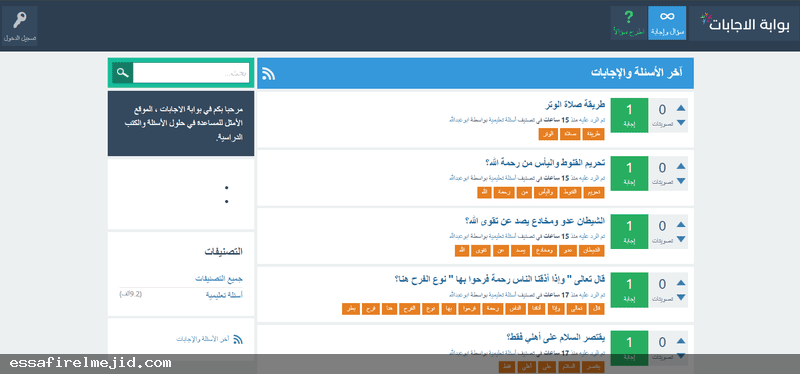Open question تحريم القنوط واليأس من رحمة الله
Viewport: 800px width, 374px height.
(x=545, y=163)
